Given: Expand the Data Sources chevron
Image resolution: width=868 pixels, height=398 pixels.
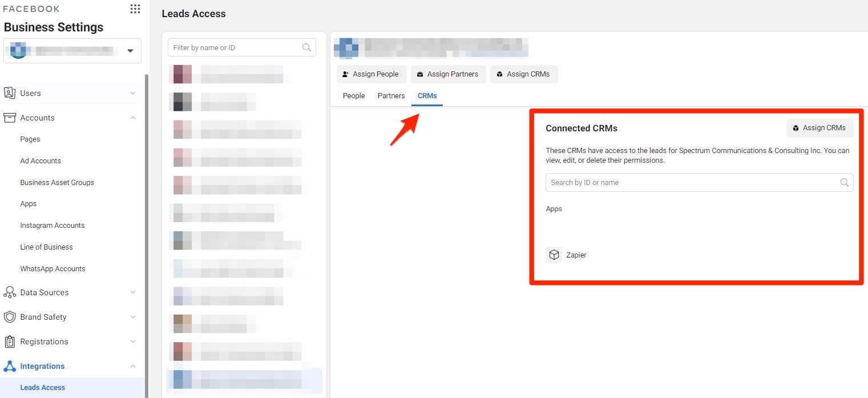Looking at the screenshot, I should [x=133, y=292].
